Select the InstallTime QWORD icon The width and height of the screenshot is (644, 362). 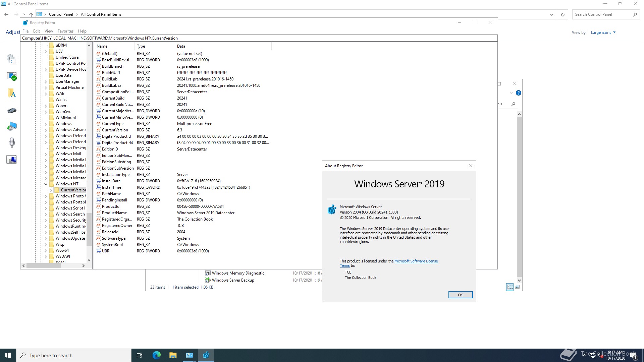[x=99, y=187]
